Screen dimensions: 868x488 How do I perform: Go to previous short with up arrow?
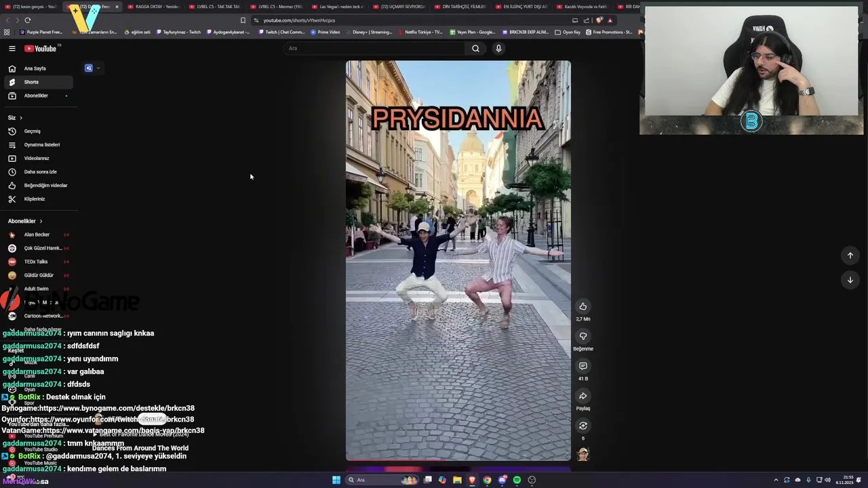click(x=850, y=256)
